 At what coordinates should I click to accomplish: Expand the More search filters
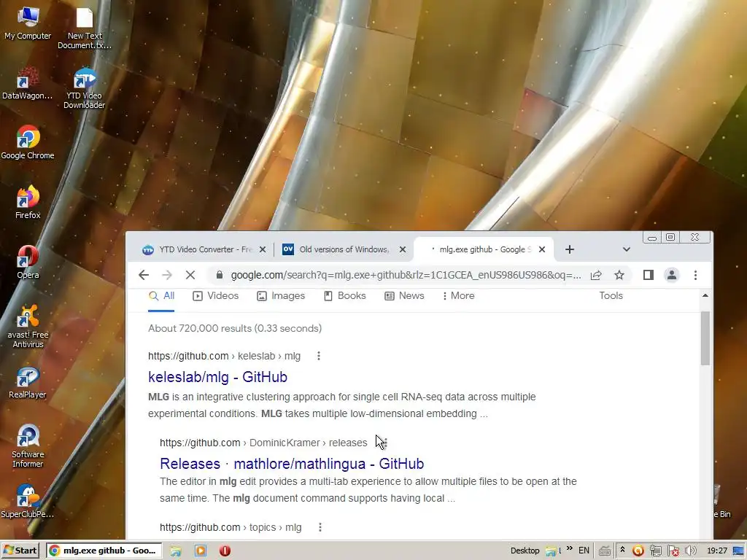[458, 296]
